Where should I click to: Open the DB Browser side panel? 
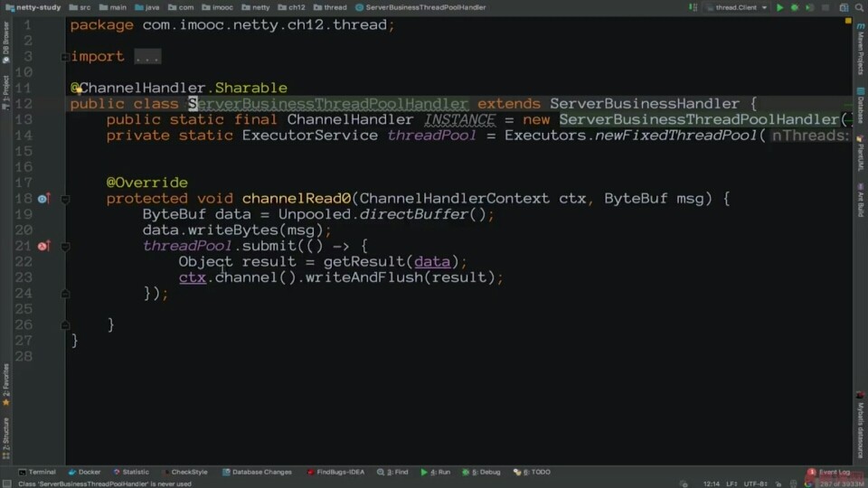tap(6, 42)
